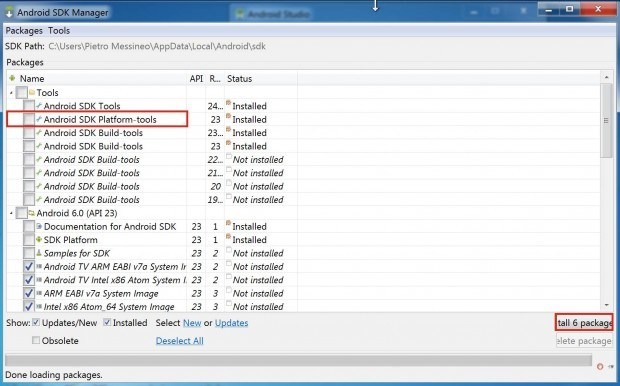
Task: Click the Samples for SDK flask icon
Action: [39, 253]
